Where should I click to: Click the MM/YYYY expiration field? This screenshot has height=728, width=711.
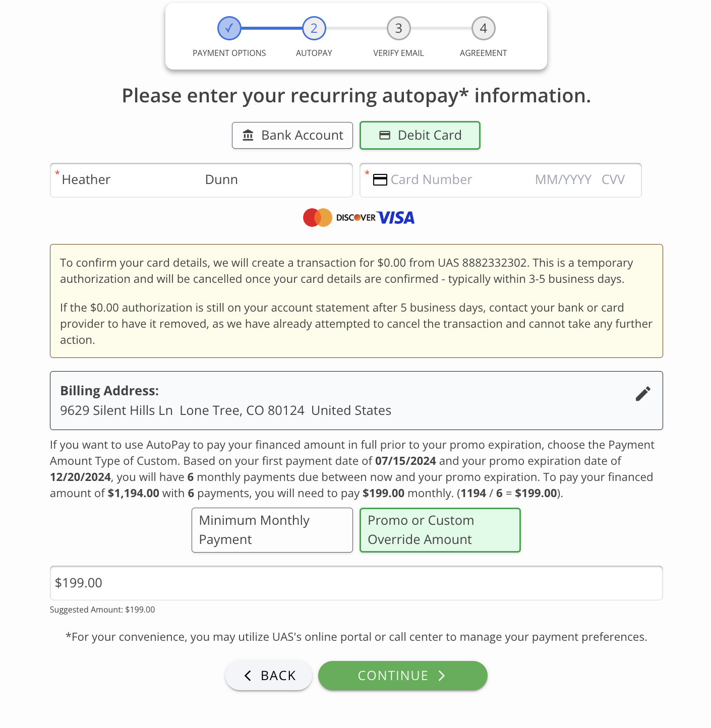[563, 179]
